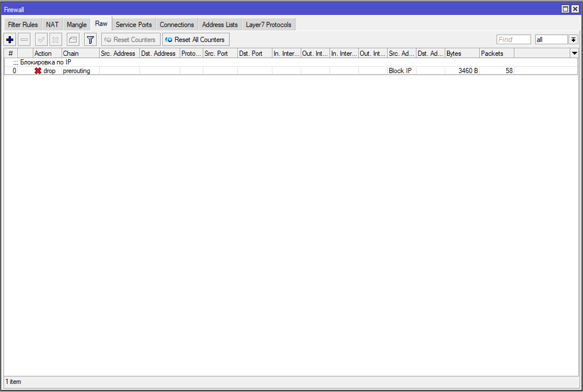Sort by Chain column header

(x=81, y=54)
